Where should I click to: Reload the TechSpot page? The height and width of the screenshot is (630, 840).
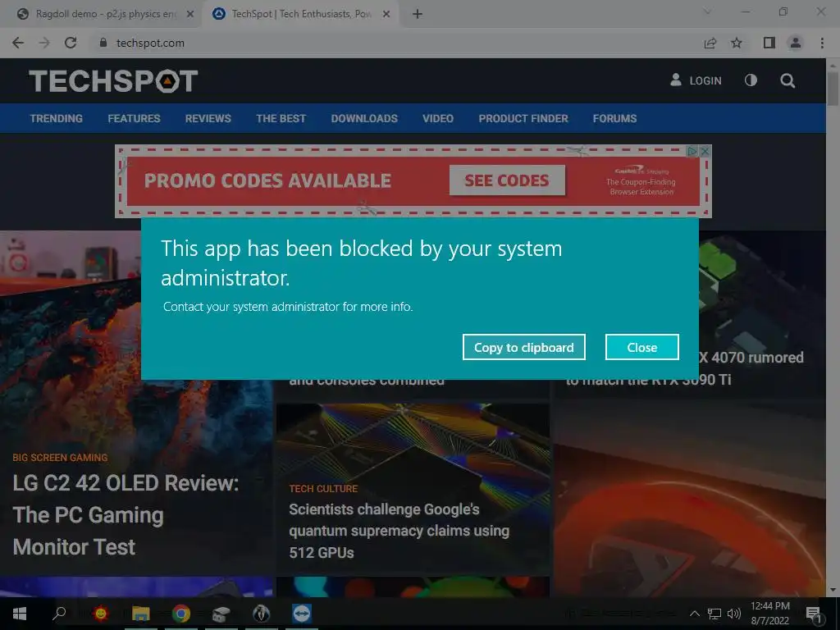(71, 43)
